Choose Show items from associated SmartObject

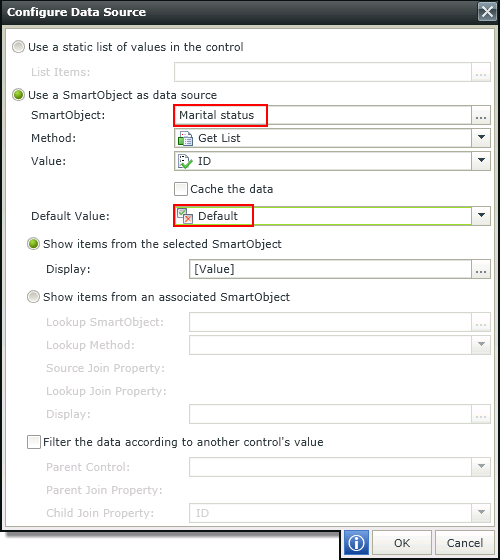click(x=33, y=297)
